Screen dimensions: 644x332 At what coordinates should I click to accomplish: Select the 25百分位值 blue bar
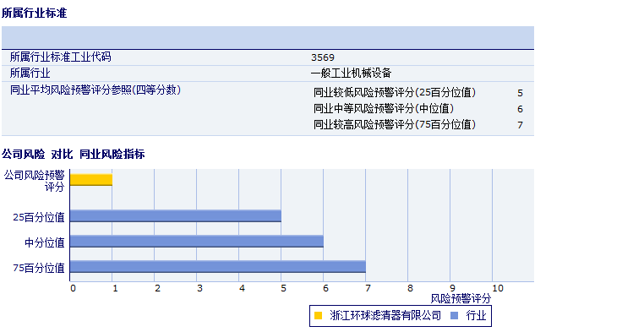click(x=176, y=216)
